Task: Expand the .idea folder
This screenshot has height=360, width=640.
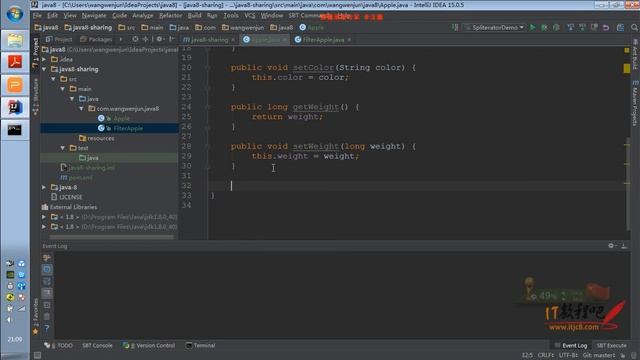Action: click(x=44, y=59)
